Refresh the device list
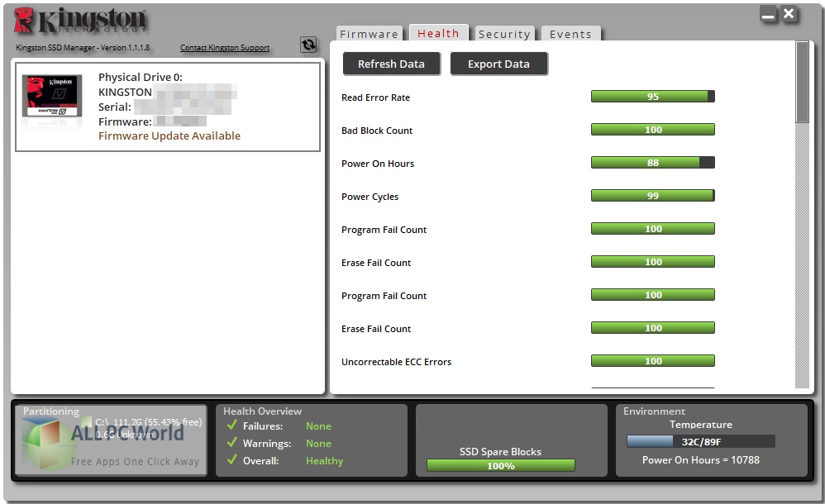The image size is (825, 504). [308, 45]
